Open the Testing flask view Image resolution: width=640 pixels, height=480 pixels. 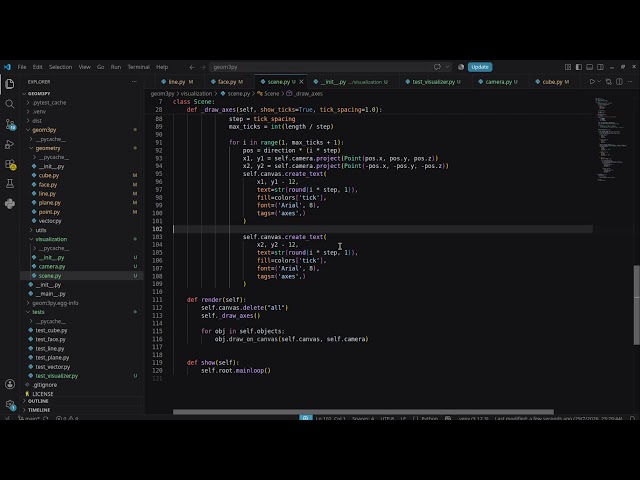coord(10,184)
